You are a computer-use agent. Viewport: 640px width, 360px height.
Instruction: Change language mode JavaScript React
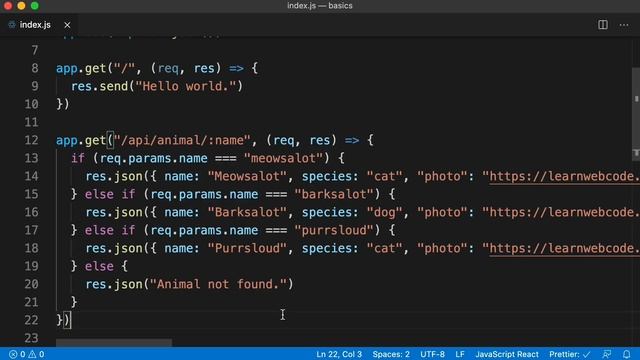[507, 354]
